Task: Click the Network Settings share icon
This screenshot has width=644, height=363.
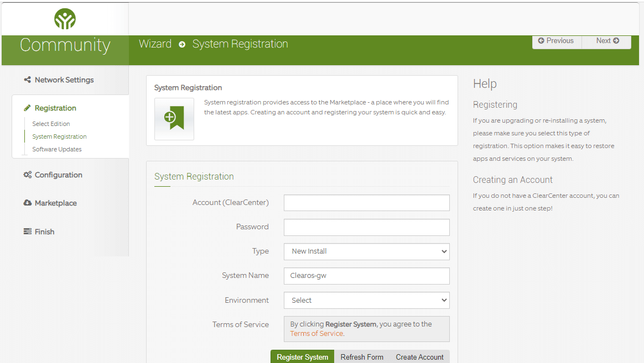Action: pyautogui.click(x=28, y=80)
